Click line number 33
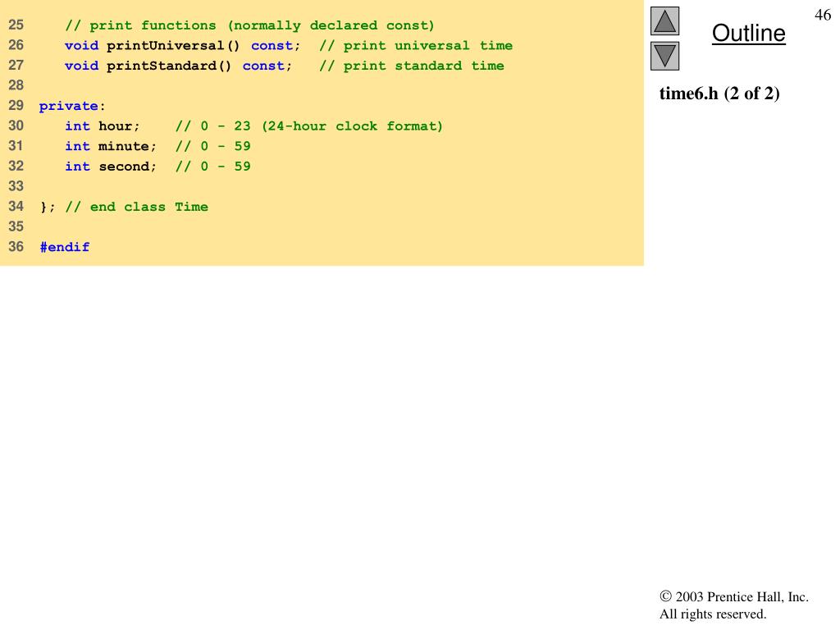This screenshot has width=840, height=630. point(16,186)
